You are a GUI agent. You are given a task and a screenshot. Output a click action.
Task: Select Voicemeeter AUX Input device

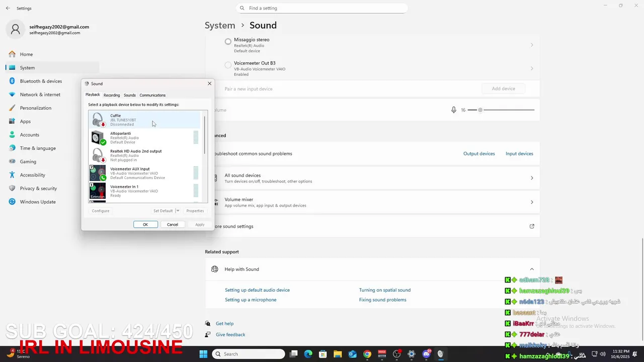tap(145, 173)
